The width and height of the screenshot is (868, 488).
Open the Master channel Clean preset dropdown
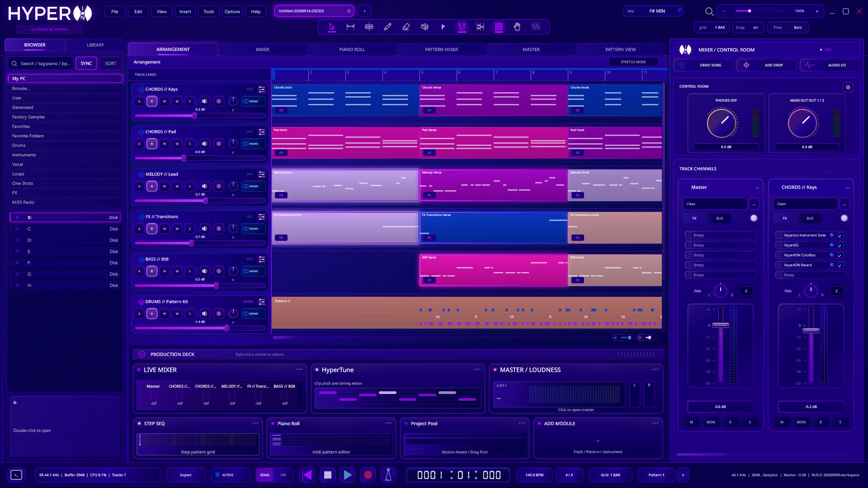(x=715, y=204)
